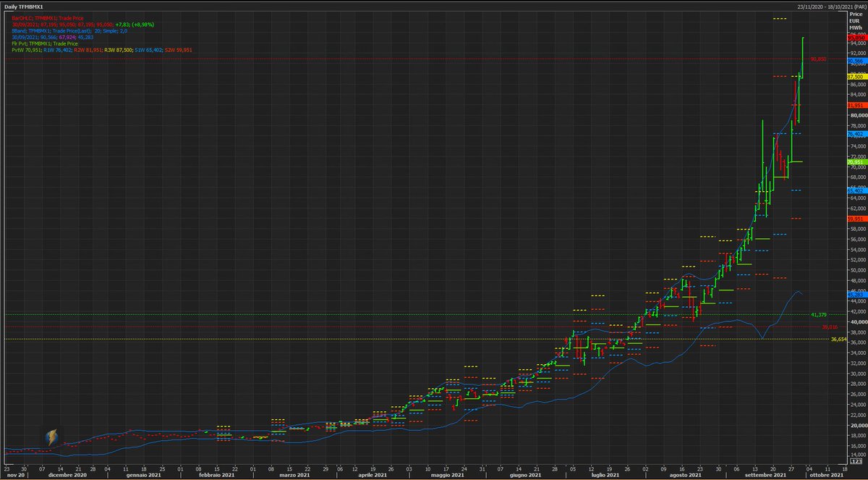Select the green '41,379' horizontal line label
Viewport: 868px width, 480px height.
[818, 315]
